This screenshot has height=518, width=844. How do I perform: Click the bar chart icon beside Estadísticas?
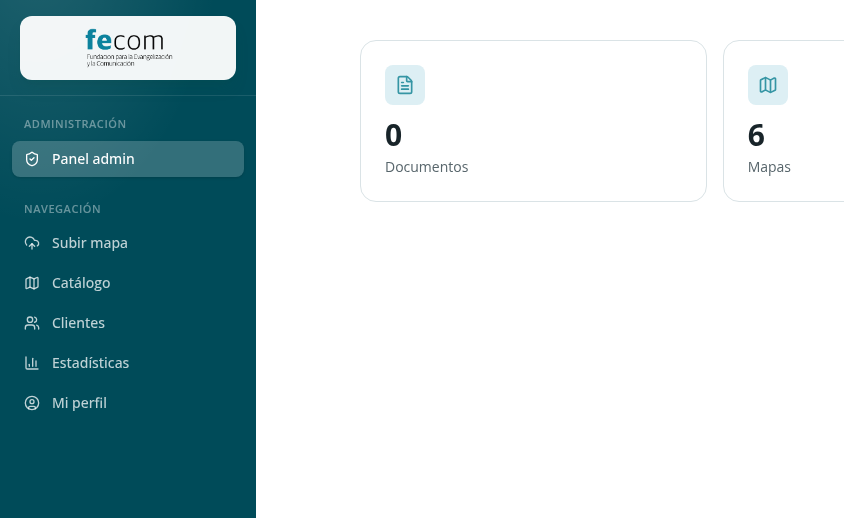[32, 363]
